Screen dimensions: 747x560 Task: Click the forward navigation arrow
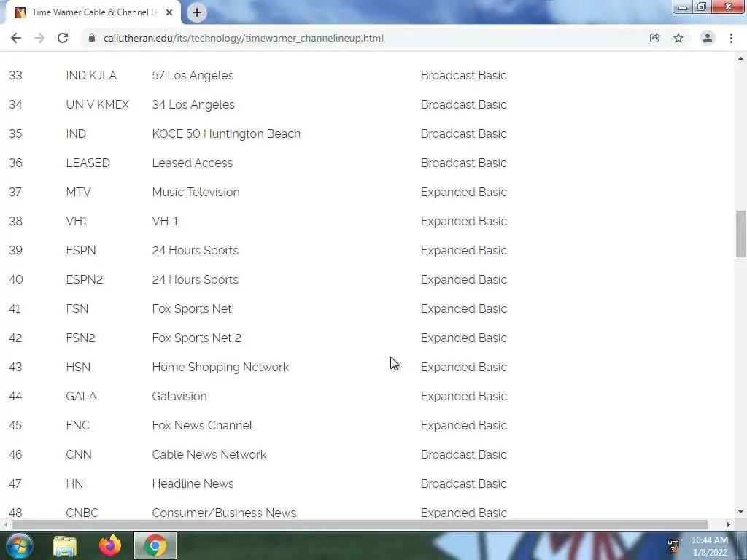pos(39,38)
